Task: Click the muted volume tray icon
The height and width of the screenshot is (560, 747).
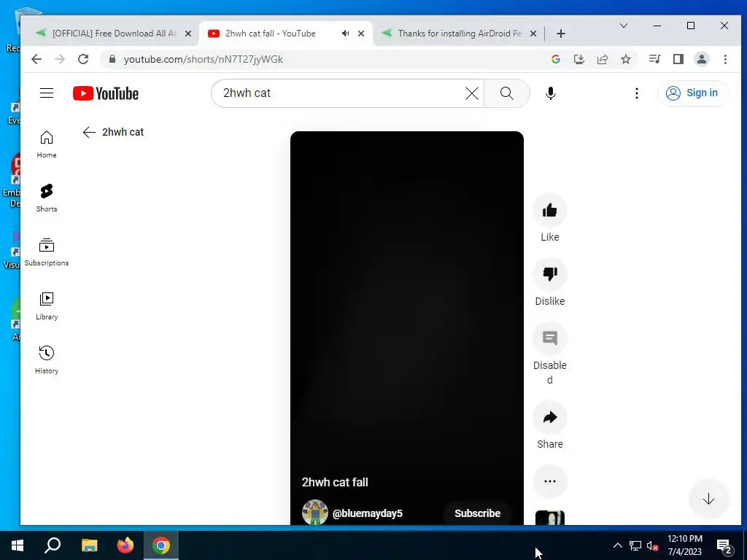Action: pyautogui.click(x=652, y=545)
